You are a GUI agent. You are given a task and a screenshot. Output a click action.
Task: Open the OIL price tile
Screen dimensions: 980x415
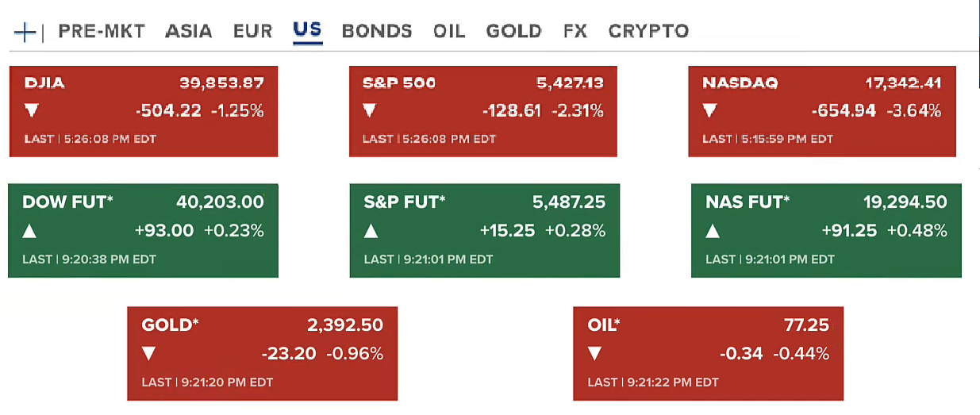(x=708, y=353)
